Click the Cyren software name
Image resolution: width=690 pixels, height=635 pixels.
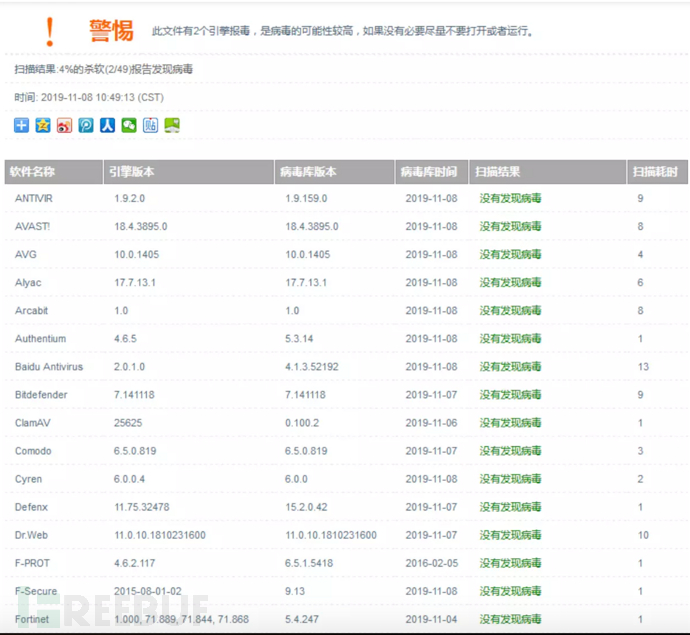tap(29, 479)
